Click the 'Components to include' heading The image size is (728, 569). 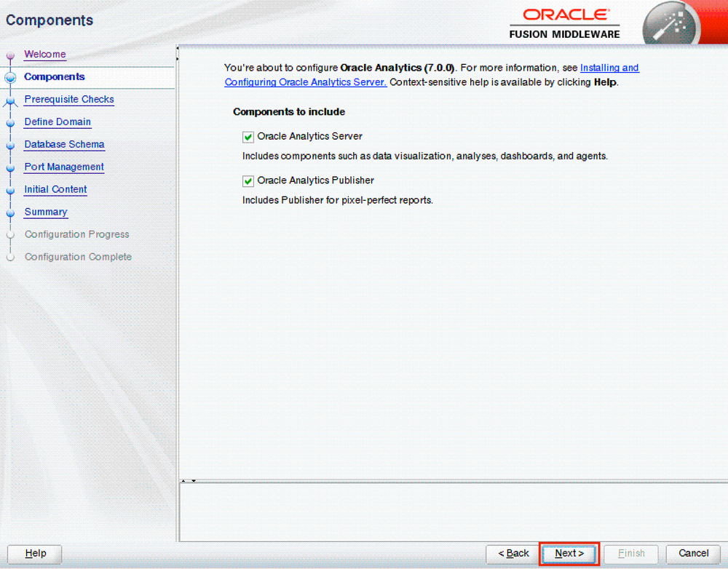point(289,112)
